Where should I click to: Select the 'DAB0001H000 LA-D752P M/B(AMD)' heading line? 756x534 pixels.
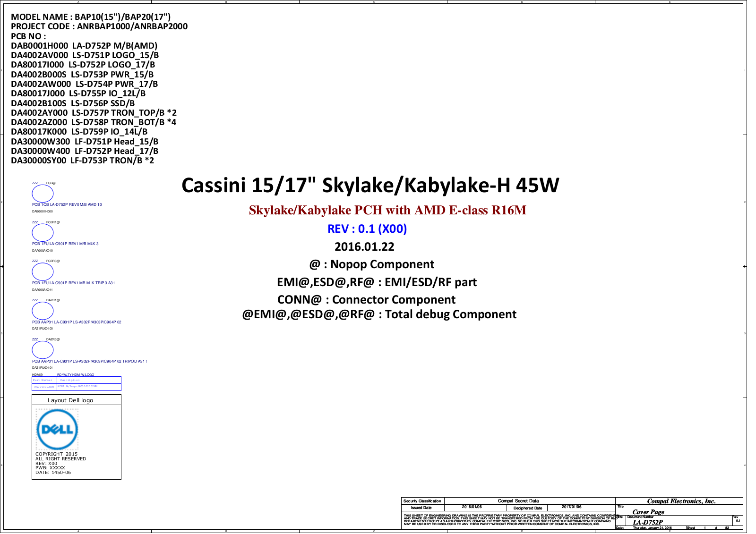[84, 46]
